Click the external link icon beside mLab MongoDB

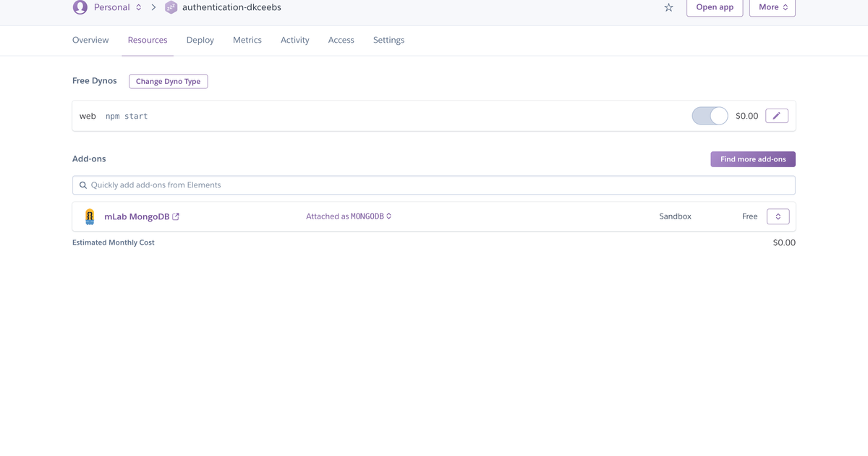tap(176, 216)
